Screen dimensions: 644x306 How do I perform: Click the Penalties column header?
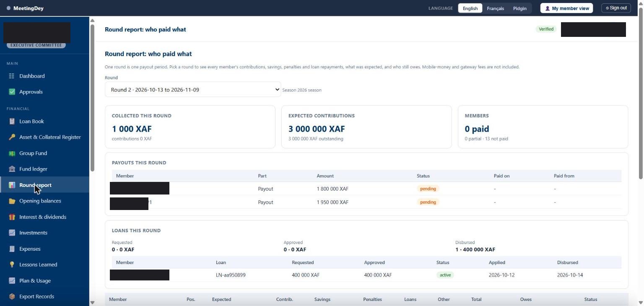point(372,299)
